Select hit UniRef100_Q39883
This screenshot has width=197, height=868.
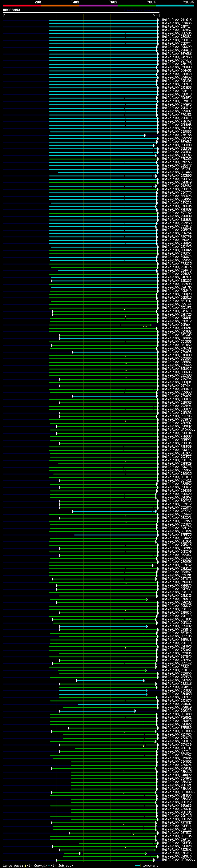pyautogui.click(x=177, y=132)
